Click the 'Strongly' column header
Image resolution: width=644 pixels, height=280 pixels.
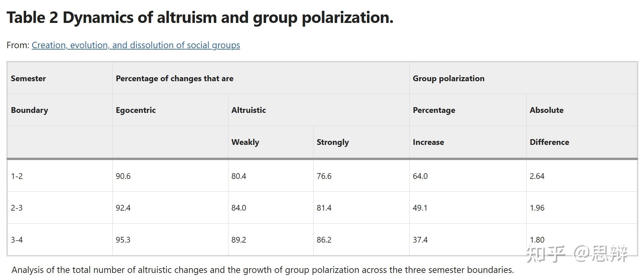pos(332,142)
